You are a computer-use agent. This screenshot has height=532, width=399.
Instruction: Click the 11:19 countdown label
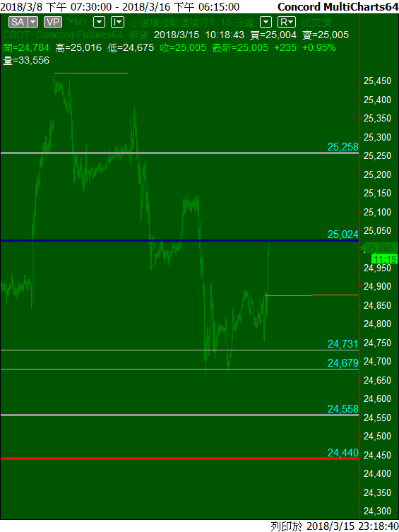(x=384, y=259)
